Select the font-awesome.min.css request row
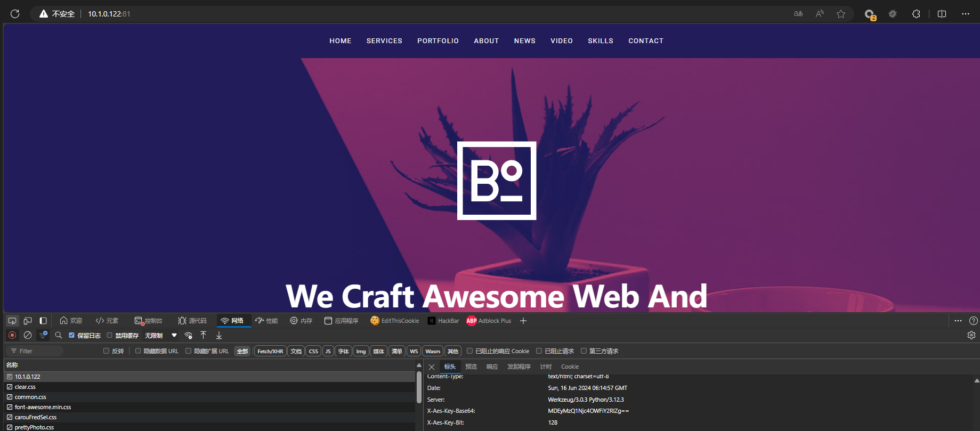This screenshot has width=980, height=431. coord(209,407)
